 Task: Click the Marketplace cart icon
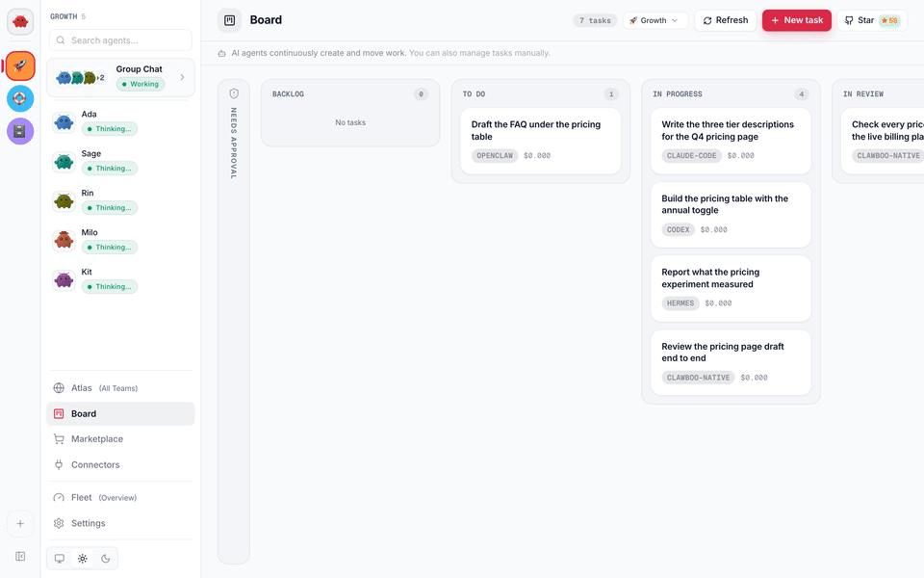[59, 439]
